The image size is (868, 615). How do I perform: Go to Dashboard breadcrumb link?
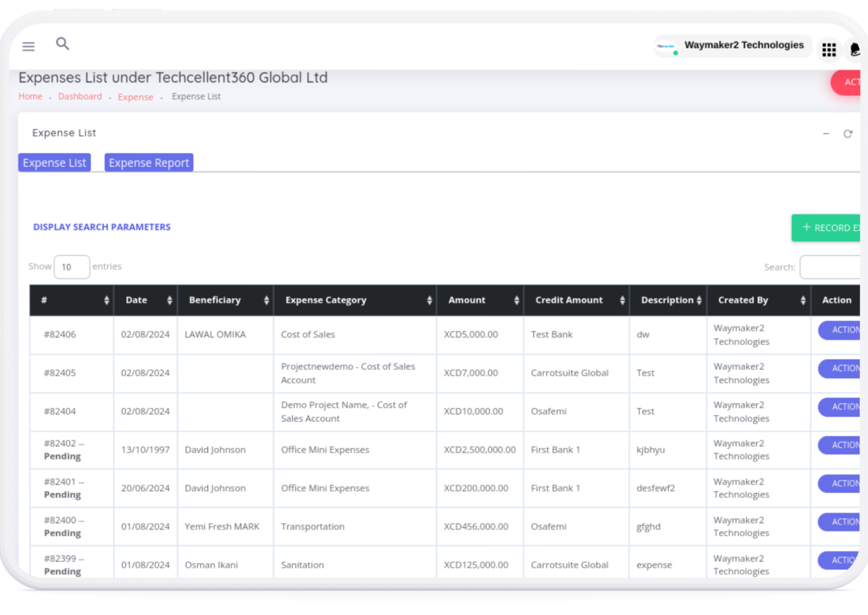pyautogui.click(x=80, y=97)
